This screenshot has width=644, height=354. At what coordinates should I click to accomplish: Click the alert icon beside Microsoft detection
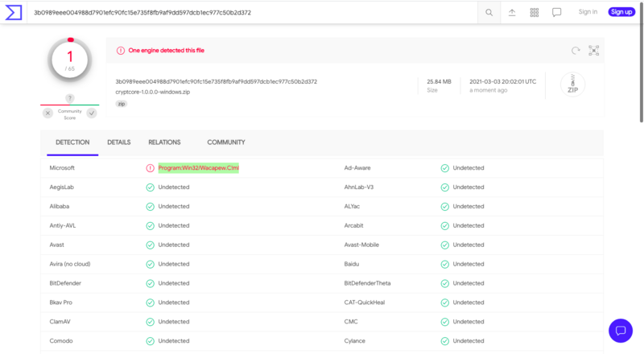(151, 168)
